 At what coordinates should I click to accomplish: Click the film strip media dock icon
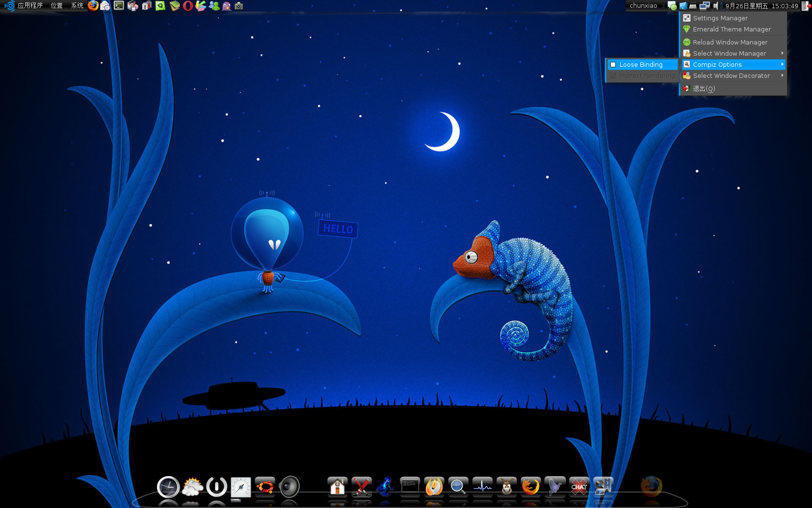[x=603, y=486]
